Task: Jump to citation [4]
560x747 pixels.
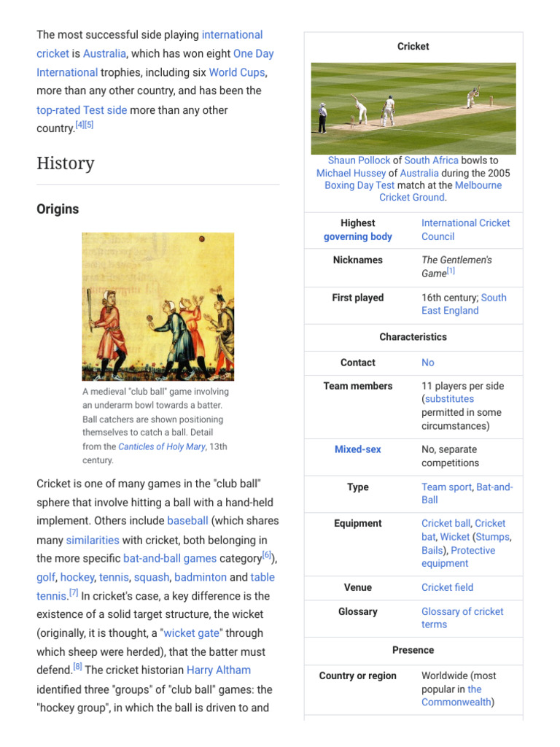Action: tap(80, 125)
